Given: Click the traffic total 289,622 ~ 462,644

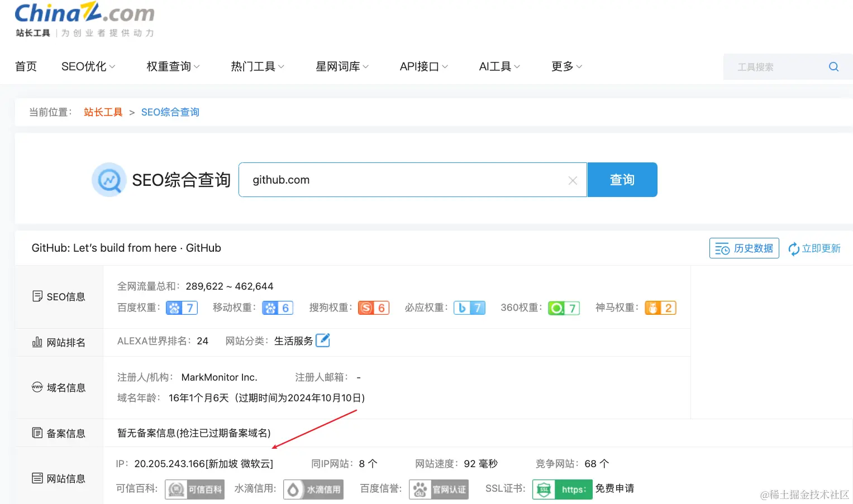Looking at the screenshot, I should click(230, 286).
